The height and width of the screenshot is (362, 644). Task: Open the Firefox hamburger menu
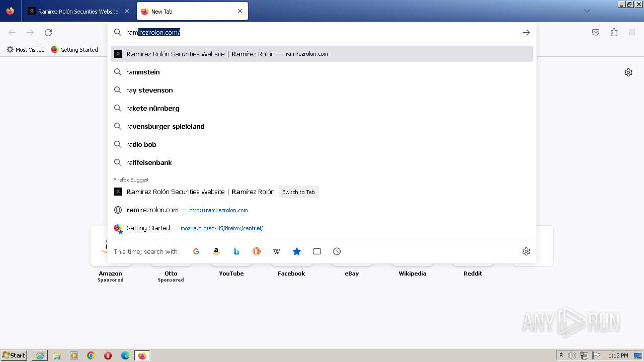pyautogui.click(x=632, y=33)
